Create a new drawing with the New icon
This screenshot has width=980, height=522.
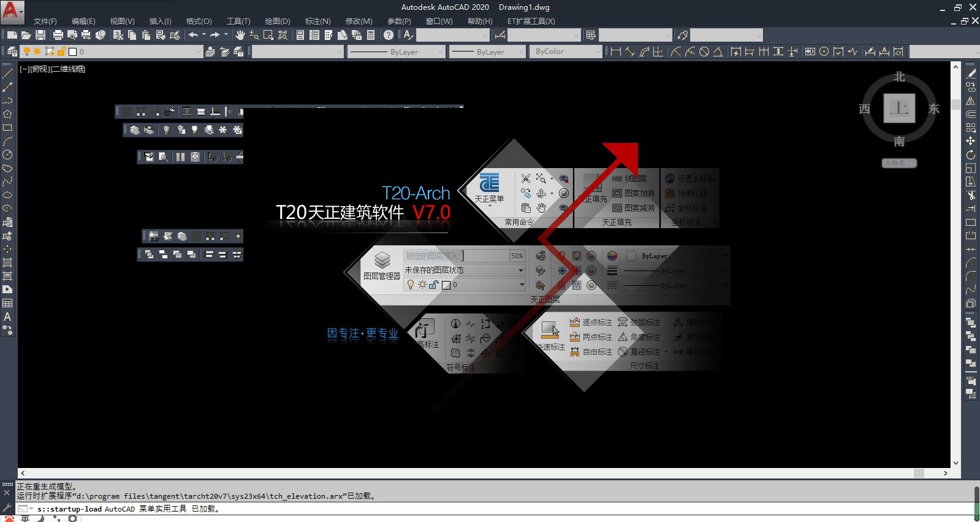click(12, 36)
